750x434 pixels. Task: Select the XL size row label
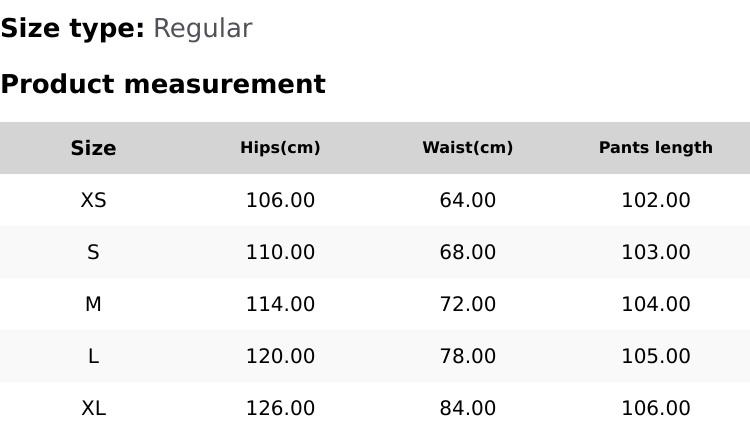pos(93,408)
